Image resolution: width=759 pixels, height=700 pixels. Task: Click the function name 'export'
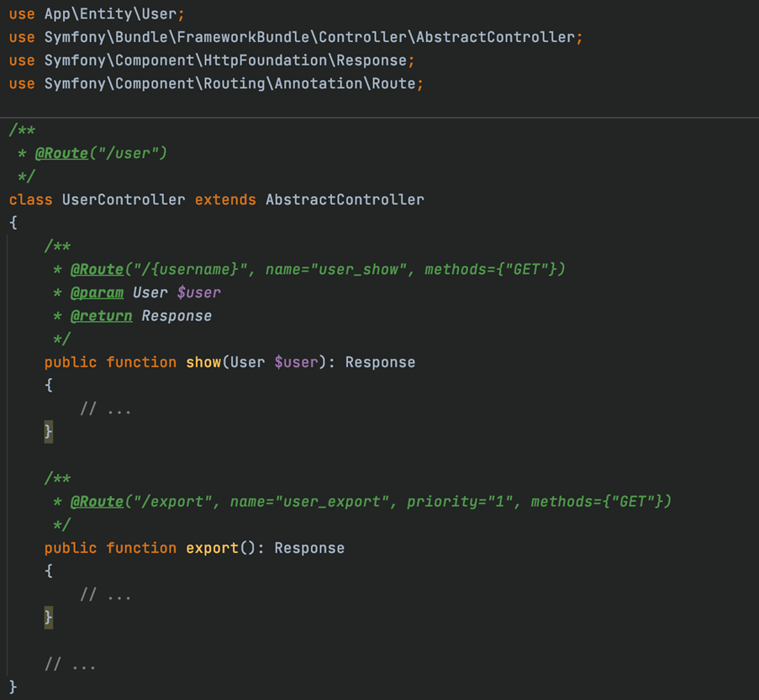(x=212, y=549)
